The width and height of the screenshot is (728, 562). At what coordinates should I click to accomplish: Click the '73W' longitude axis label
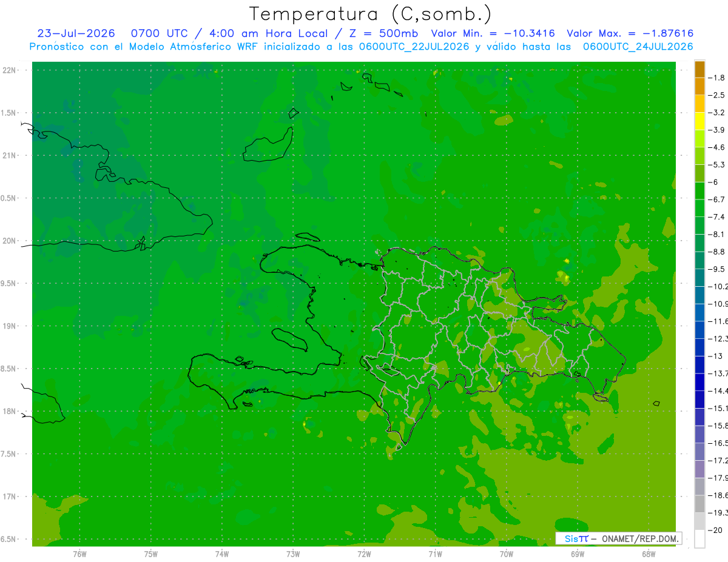(x=293, y=554)
